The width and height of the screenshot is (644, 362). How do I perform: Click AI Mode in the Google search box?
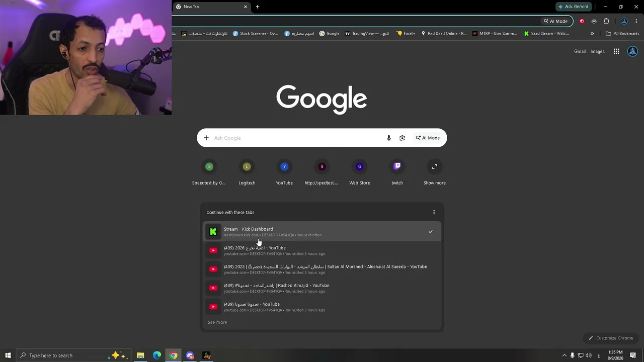pyautogui.click(x=428, y=138)
